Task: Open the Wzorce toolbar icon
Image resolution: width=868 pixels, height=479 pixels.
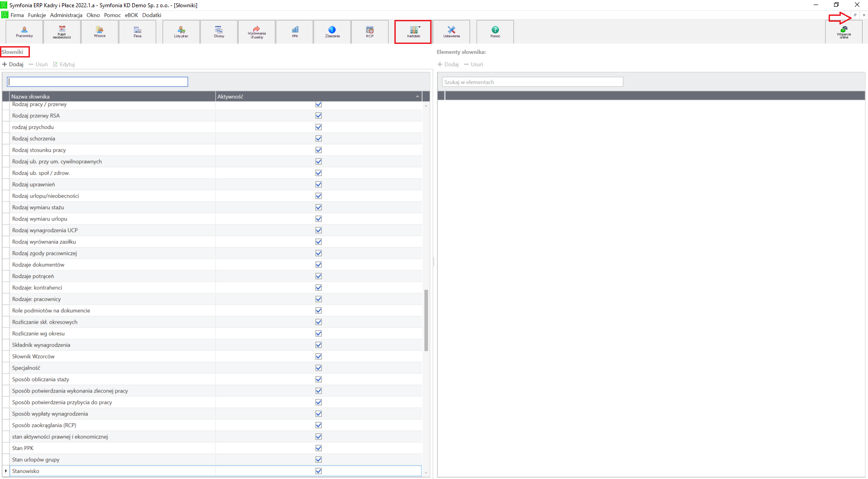Action: click(x=100, y=32)
